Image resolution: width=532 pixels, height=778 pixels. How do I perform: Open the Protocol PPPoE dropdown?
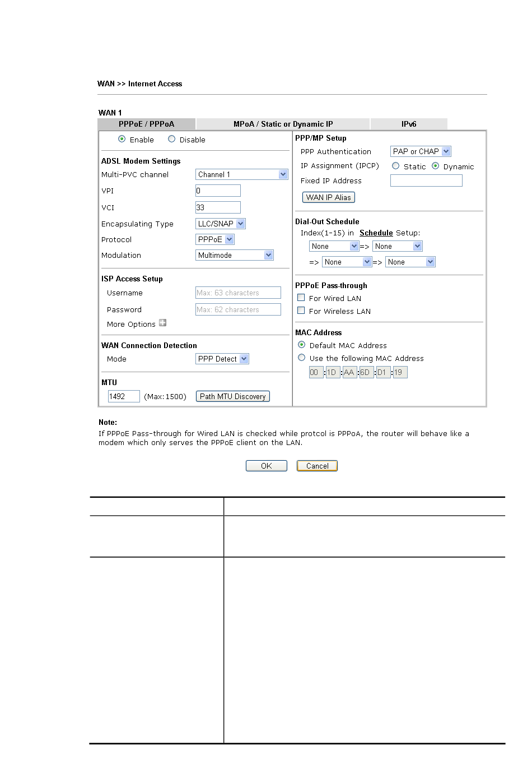tap(215, 239)
